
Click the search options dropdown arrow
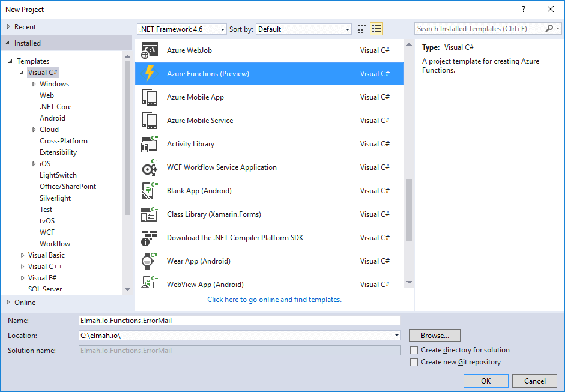click(558, 28)
